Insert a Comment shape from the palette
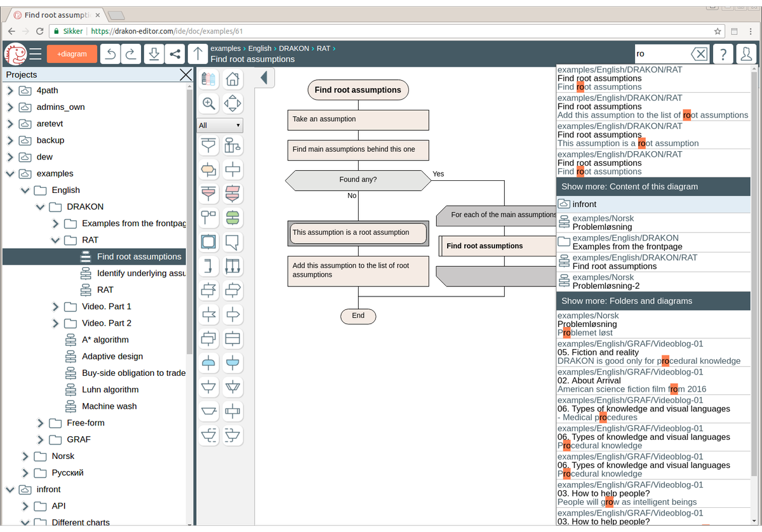 click(x=233, y=242)
